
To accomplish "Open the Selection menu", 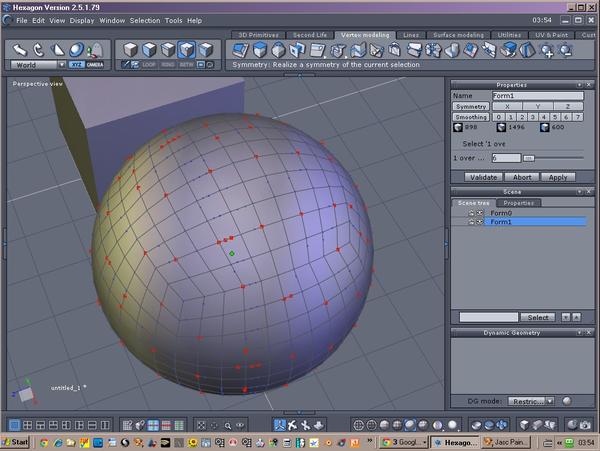I will click(x=144, y=20).
